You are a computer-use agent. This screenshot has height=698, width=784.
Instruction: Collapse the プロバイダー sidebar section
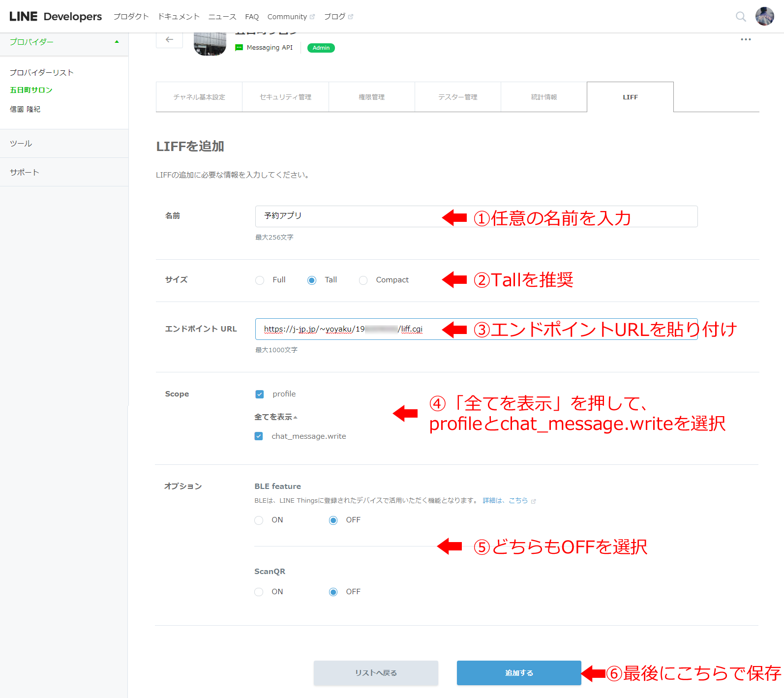(x=64, y=42)
